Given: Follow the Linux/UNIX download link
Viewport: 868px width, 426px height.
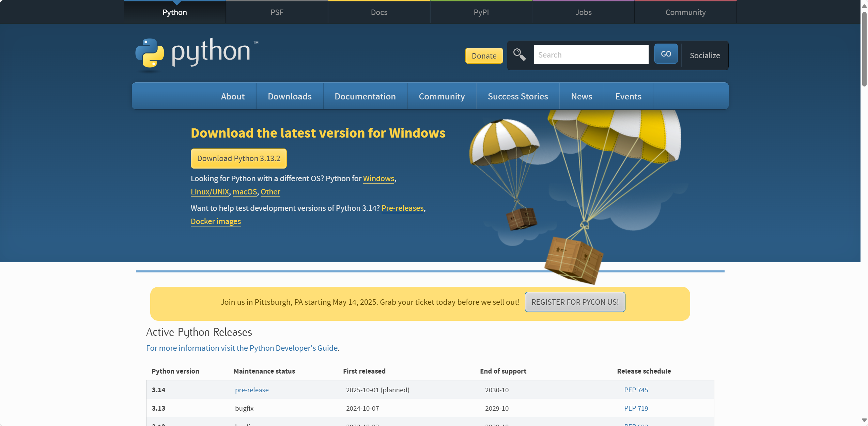Looking at the screenshot, I should 210,192.
